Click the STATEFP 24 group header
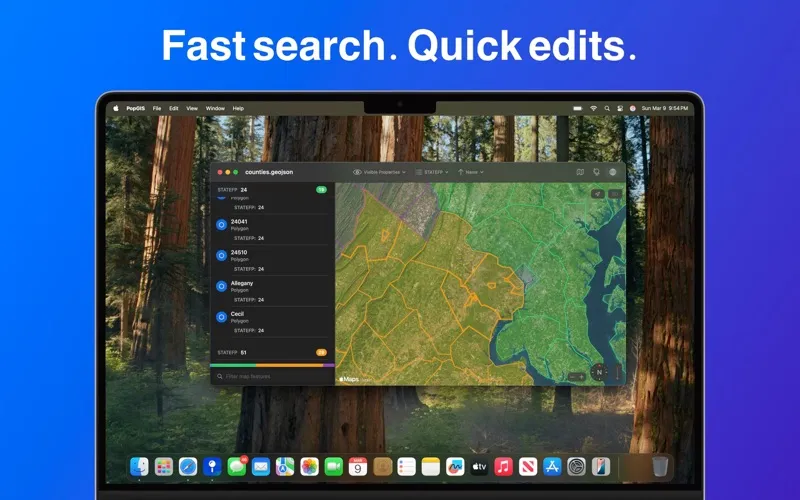Viewport: 800px width, 500px height. tap(272, 189)
